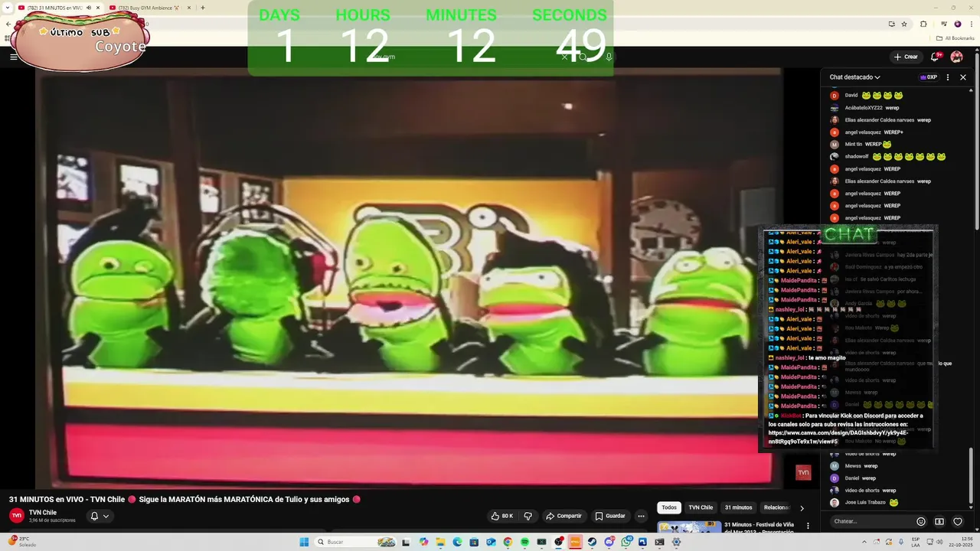Open File Explorer from the taskbar
980x551 pixels.
click(x=440, y=542)
